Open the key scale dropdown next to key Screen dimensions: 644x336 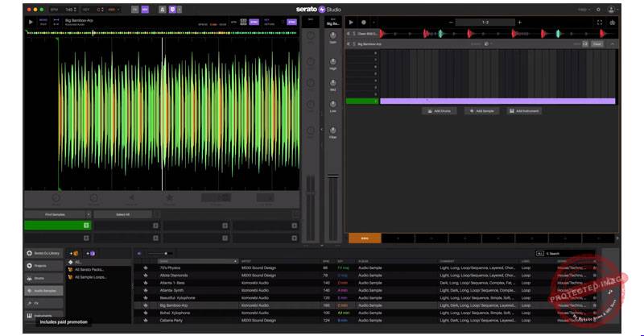114,10
